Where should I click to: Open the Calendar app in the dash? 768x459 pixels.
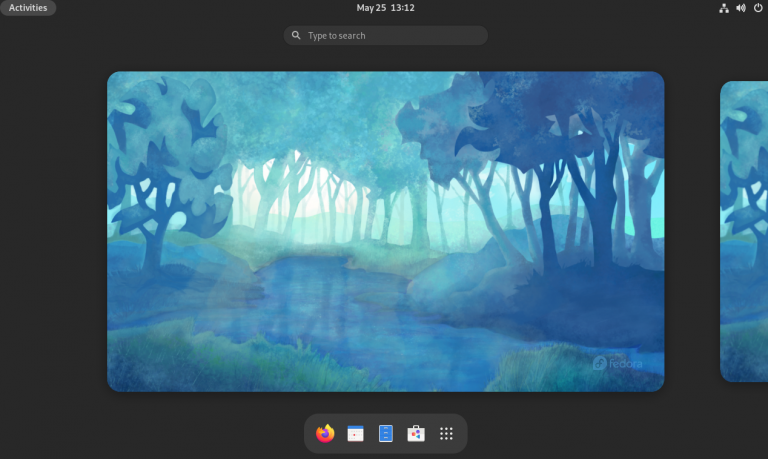[355, 433]
